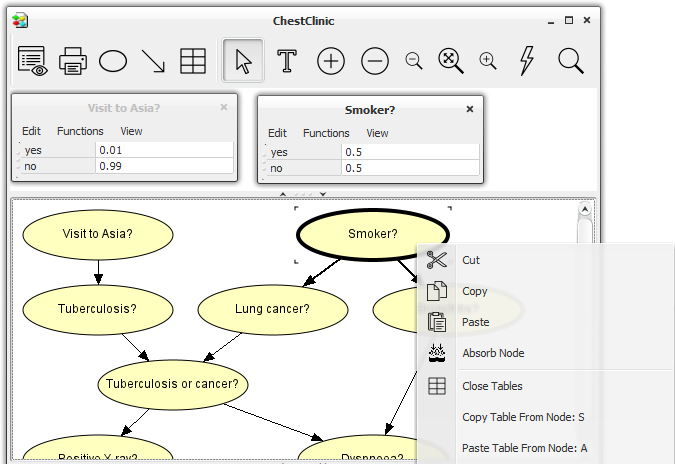Click the circled plus icon

(x=331, y=61)
